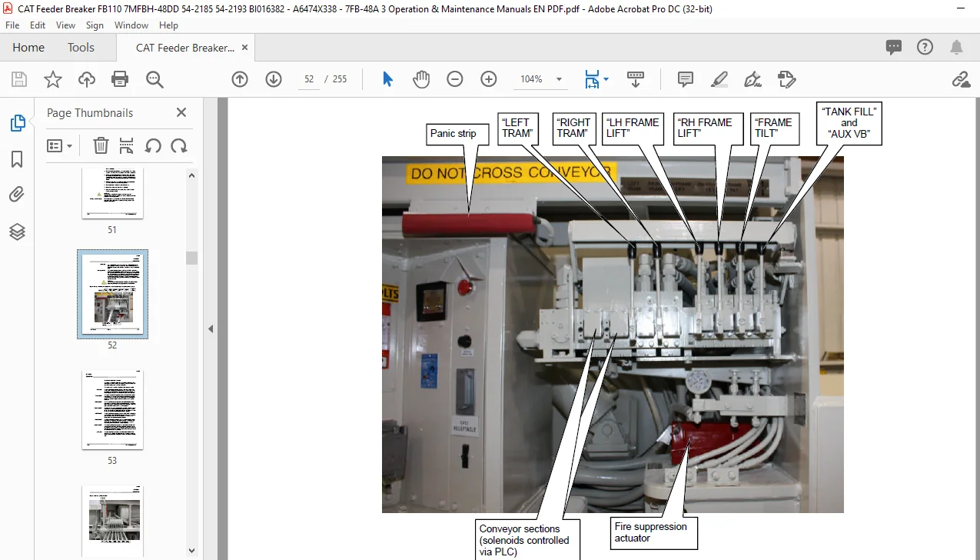Open the scrolling mode tool
The height and width of the screenshot is (560, 980).
636,79
